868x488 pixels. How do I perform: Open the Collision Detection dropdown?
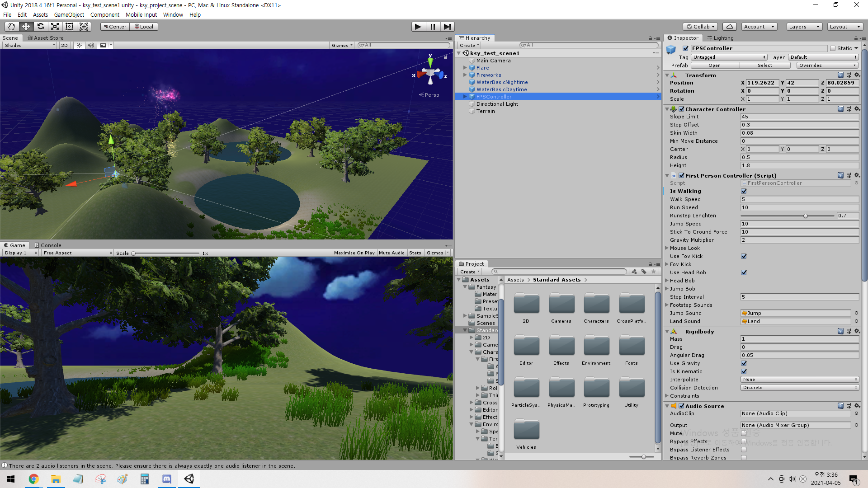click(799, 388)
